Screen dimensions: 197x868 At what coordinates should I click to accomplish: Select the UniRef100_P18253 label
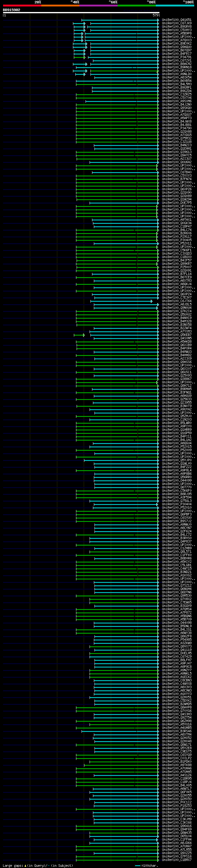(x=176, y=805)
